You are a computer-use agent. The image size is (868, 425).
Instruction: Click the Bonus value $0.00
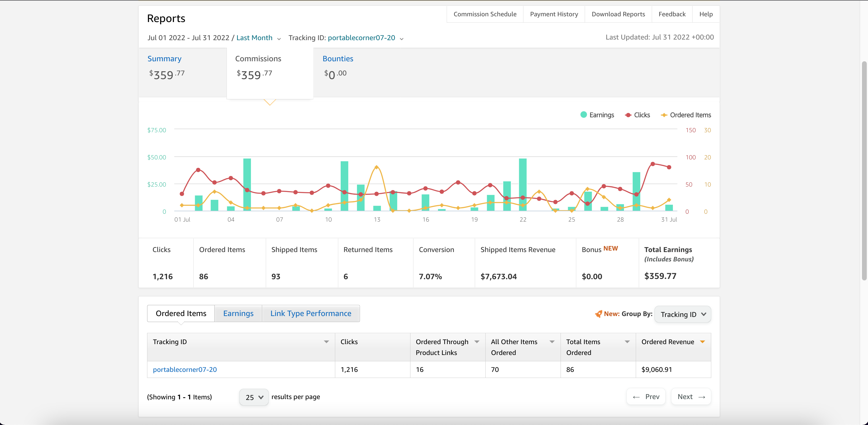[x=592, y=276]
